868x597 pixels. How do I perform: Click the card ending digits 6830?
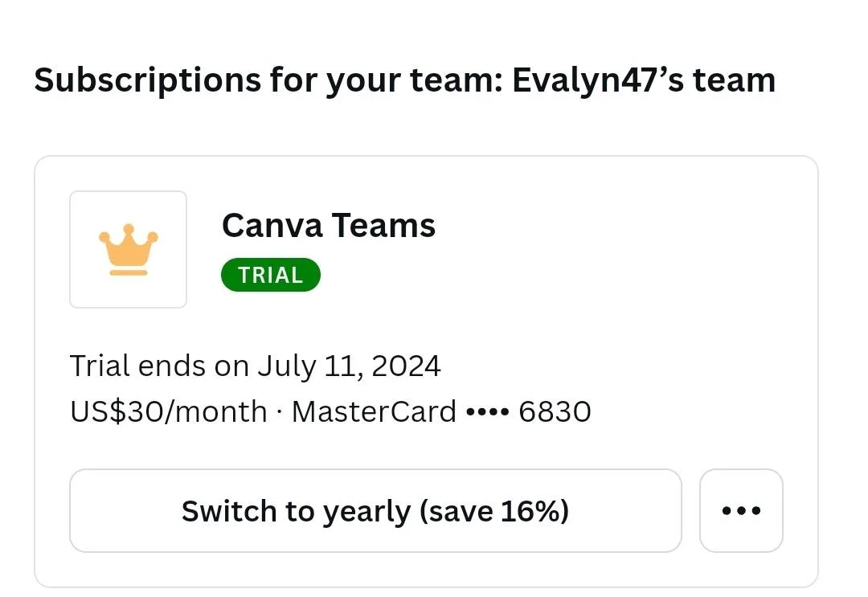555,412
